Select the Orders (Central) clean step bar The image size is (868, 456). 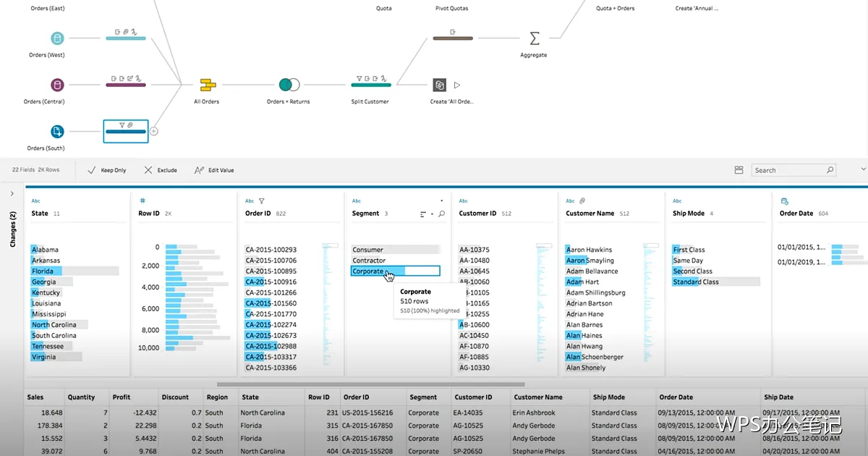coord(126,85)
